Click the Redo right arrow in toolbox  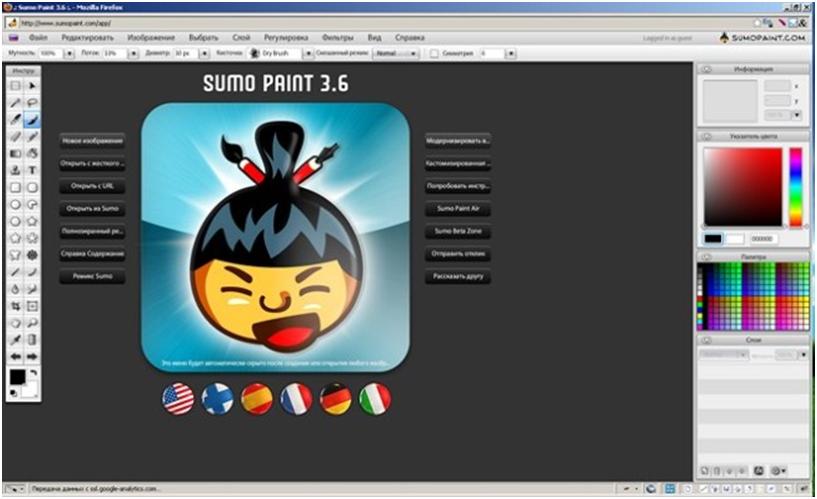click(32, 357)
